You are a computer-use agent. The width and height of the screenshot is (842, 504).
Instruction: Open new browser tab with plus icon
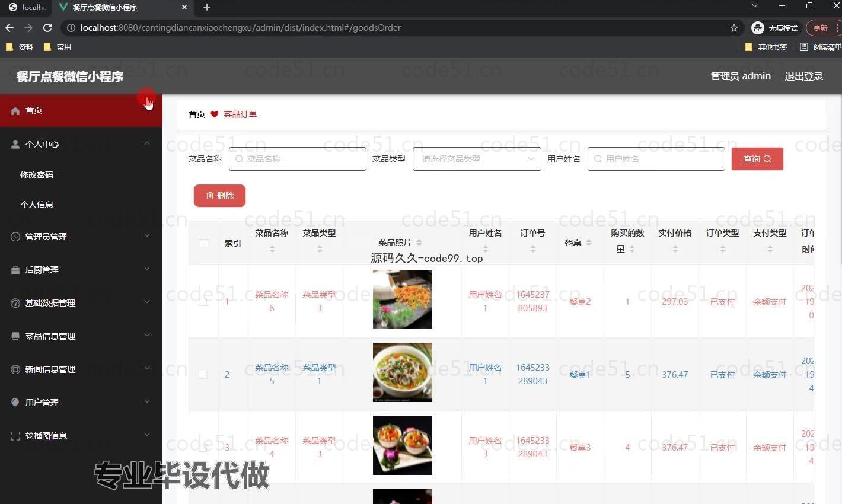tap(207, 7)
